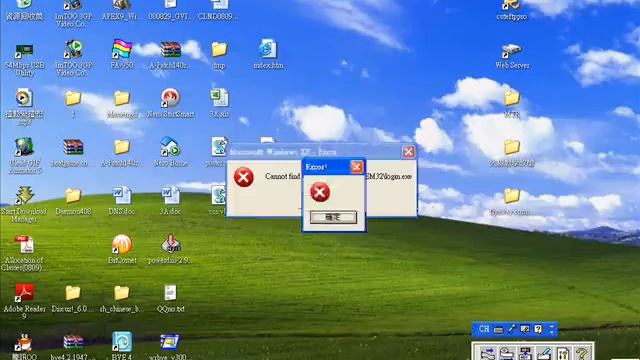Open the language bar help icon

point(538,329)
